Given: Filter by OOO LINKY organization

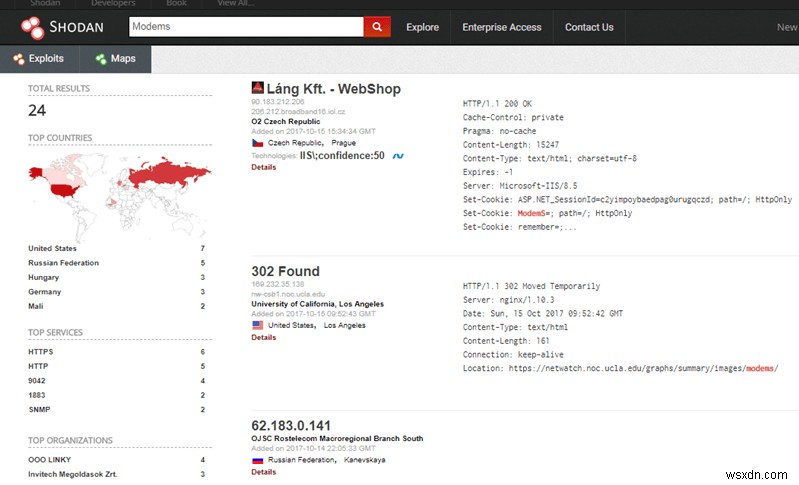Looking at the screenshot, I should point(49,460).
